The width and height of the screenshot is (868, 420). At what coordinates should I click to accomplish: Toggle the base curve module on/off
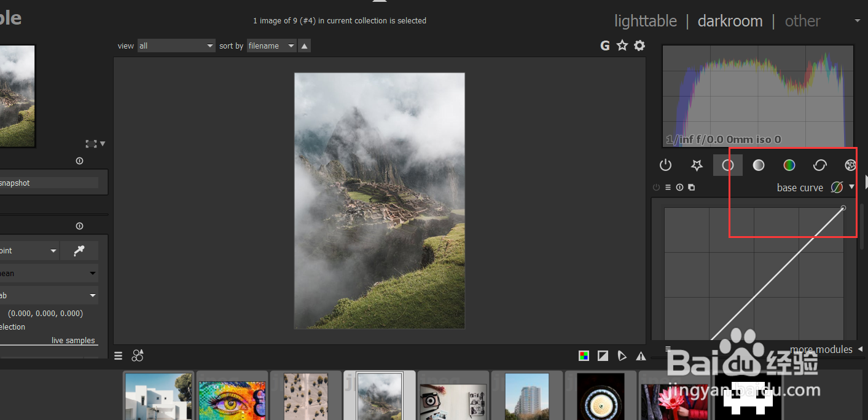point(656,188)
